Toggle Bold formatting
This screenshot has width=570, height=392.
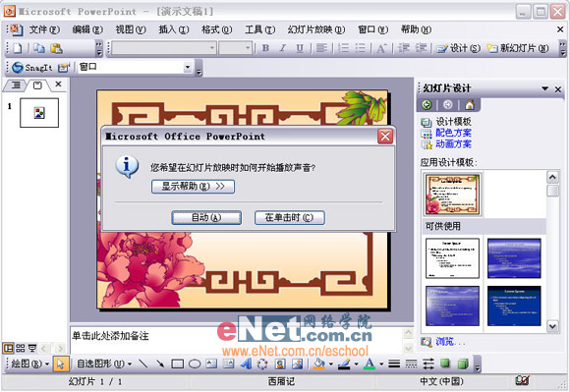(265, 48)
